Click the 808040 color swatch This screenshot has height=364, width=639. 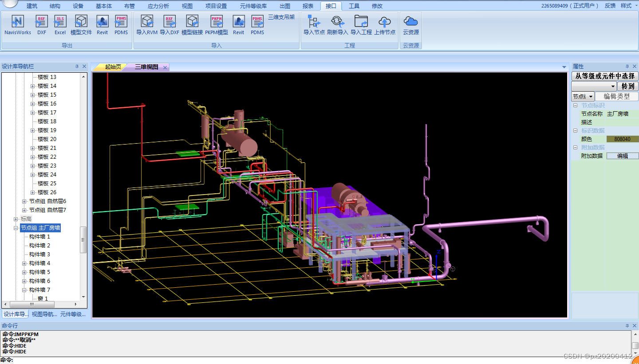click(622, 139)
